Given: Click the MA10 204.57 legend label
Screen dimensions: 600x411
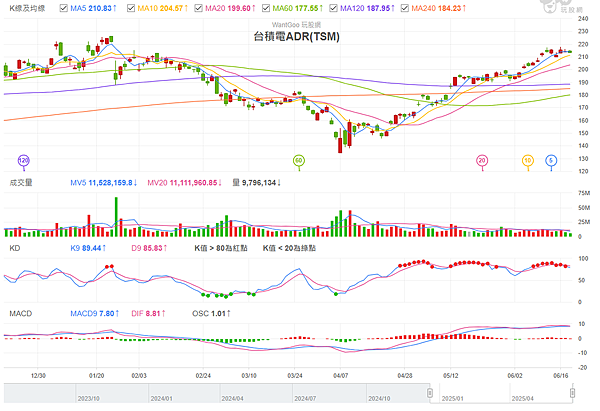Looking at the screenshot, I should click(x=163, y=8).
